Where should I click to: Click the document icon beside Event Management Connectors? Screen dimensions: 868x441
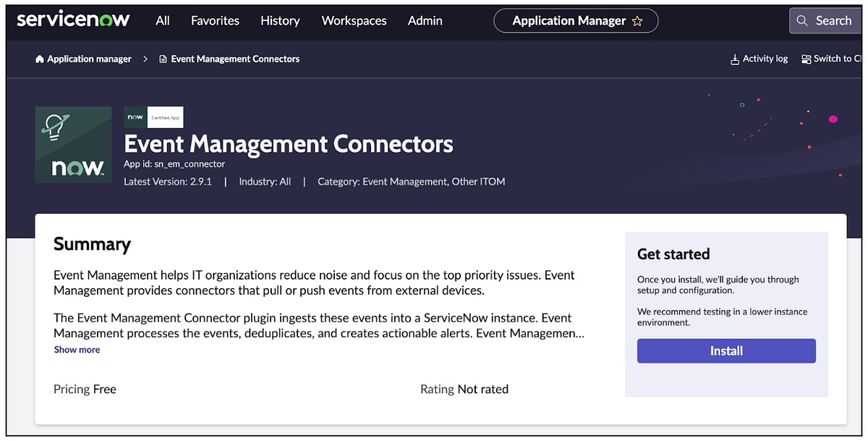click(x=163, y=59)
